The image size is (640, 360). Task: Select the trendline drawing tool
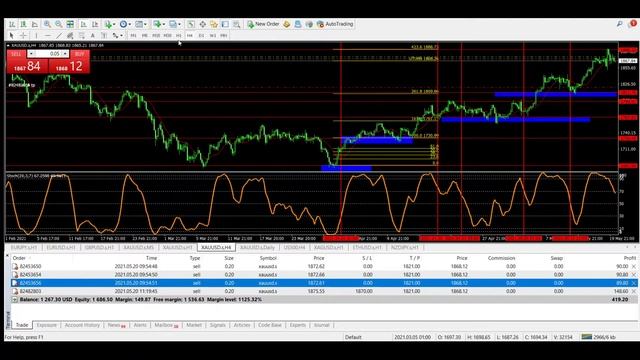tap(59, 36)
